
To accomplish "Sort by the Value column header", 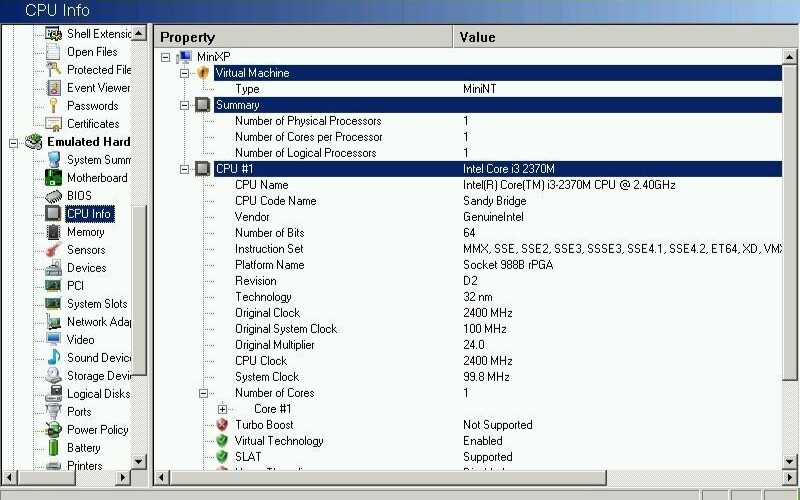I will [626, 37].
